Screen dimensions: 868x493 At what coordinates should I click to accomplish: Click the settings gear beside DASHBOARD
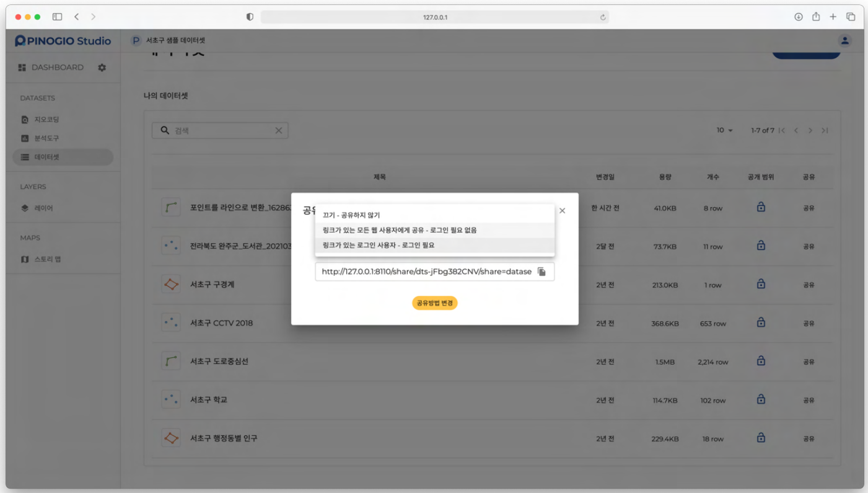[x=102, y=68]
